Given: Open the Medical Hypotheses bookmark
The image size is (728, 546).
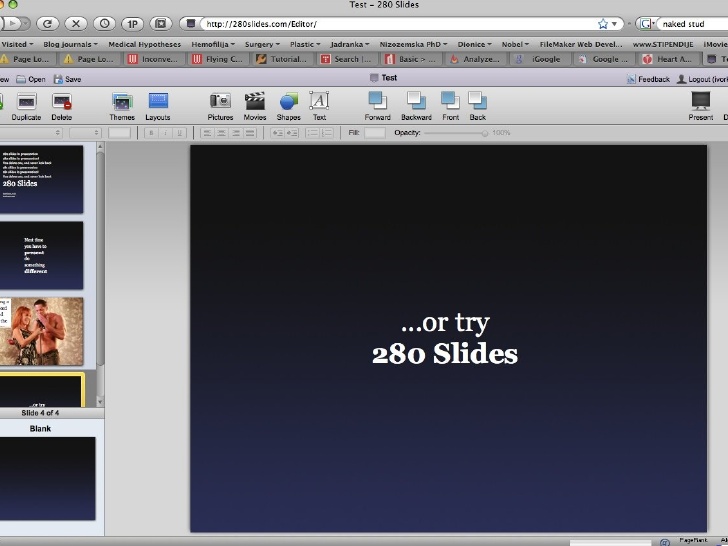Looking at the screenshot, I should [x=144, y=44].
